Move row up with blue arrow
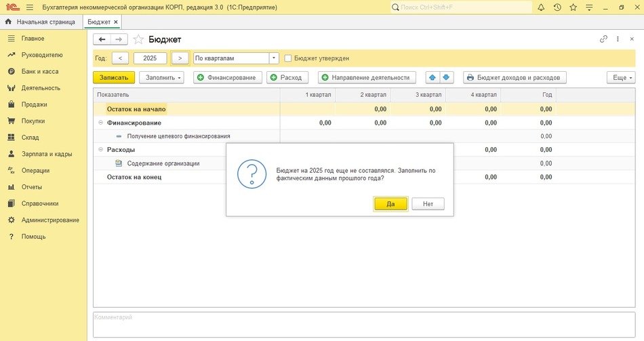Screen dimensions: 644x341 (x=432, y=77)
